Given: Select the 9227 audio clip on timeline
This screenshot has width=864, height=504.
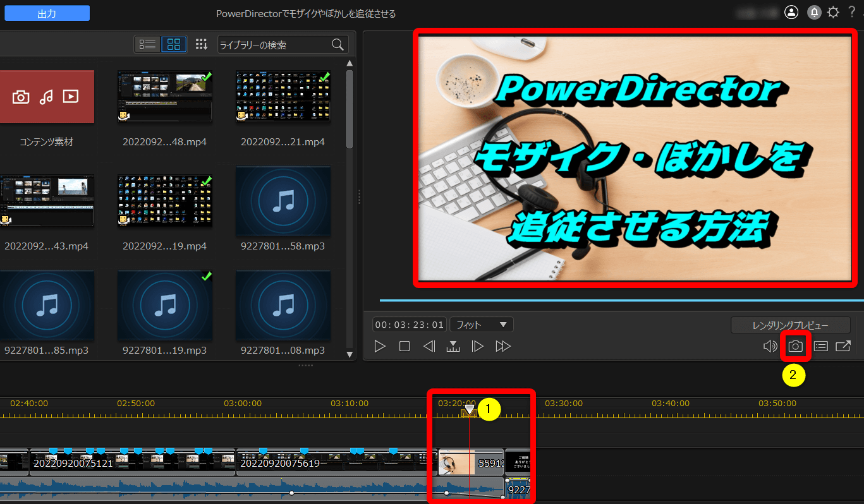Looking at the screenshot, I should (x=518, y=489).
